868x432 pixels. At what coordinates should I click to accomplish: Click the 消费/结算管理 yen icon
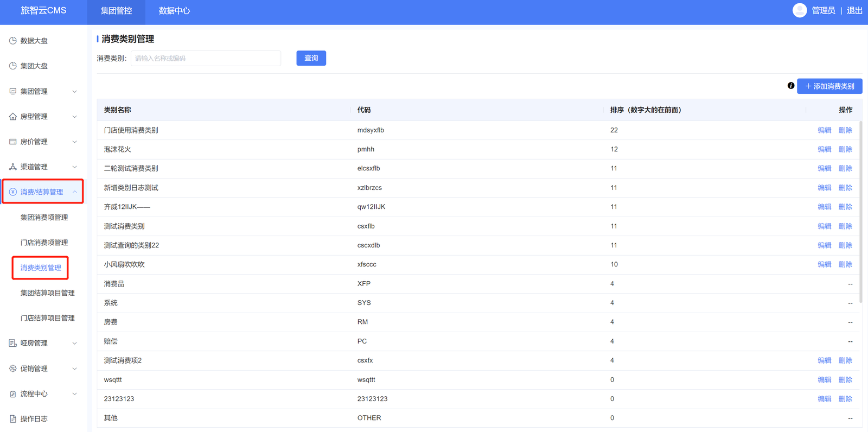click(13, 192)
